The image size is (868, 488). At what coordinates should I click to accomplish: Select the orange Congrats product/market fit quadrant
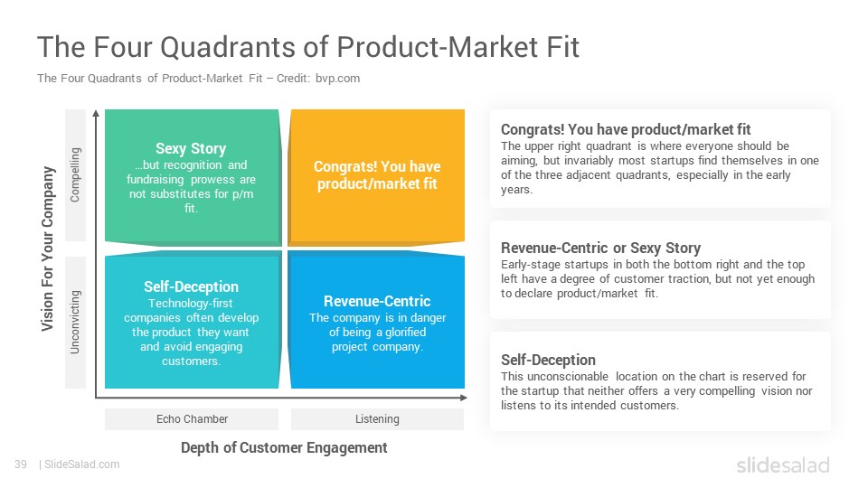tap(376, 178)
